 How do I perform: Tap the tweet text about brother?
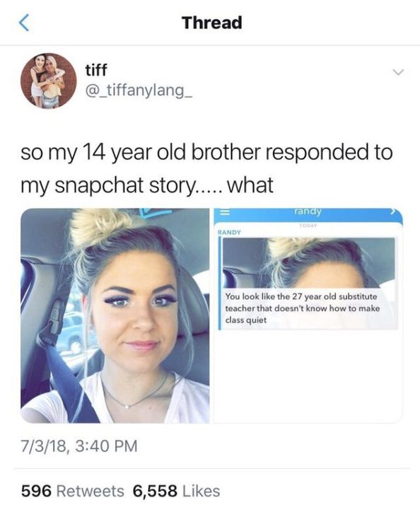point(206,168)
